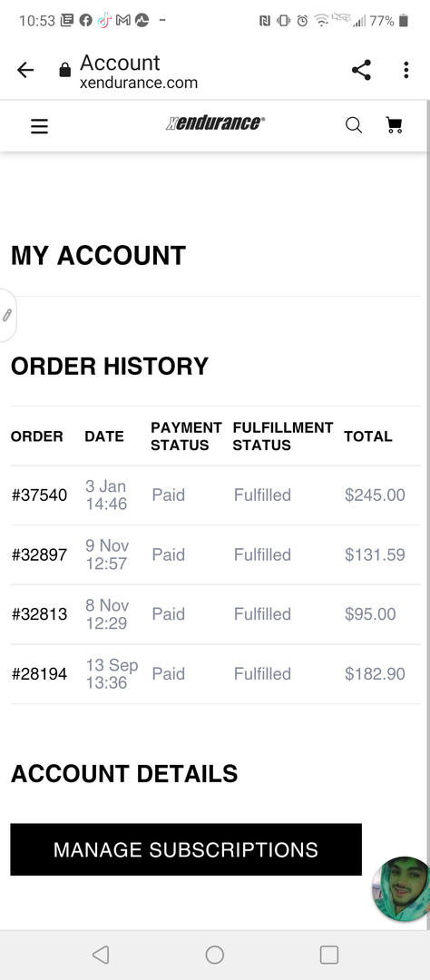Viewport: 430px width, 980px height.
Task: Tap the search magnifier icon
Action: (354, 125)
